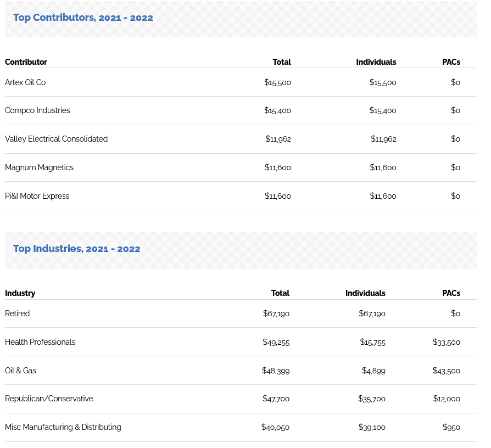491x448 pixels.
Task: Click the Individuals header in the Industries table
Action: pyautogui.click(x=365, y=293)
